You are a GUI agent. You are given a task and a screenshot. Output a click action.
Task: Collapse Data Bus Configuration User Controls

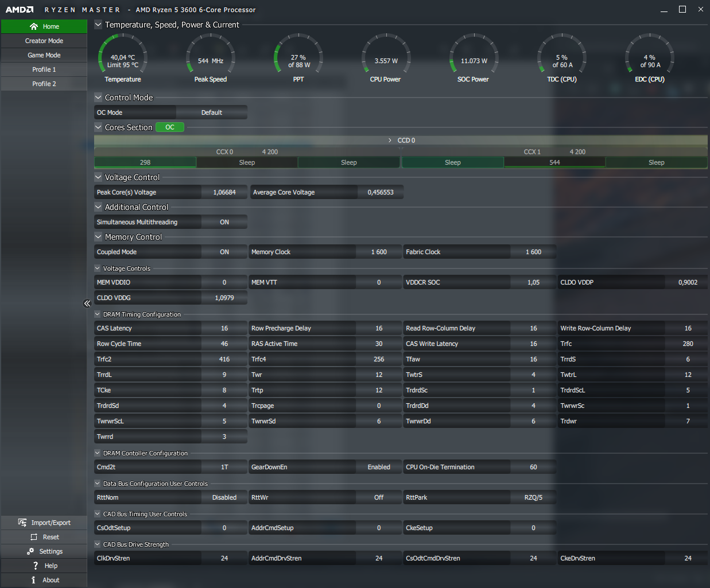98,483
